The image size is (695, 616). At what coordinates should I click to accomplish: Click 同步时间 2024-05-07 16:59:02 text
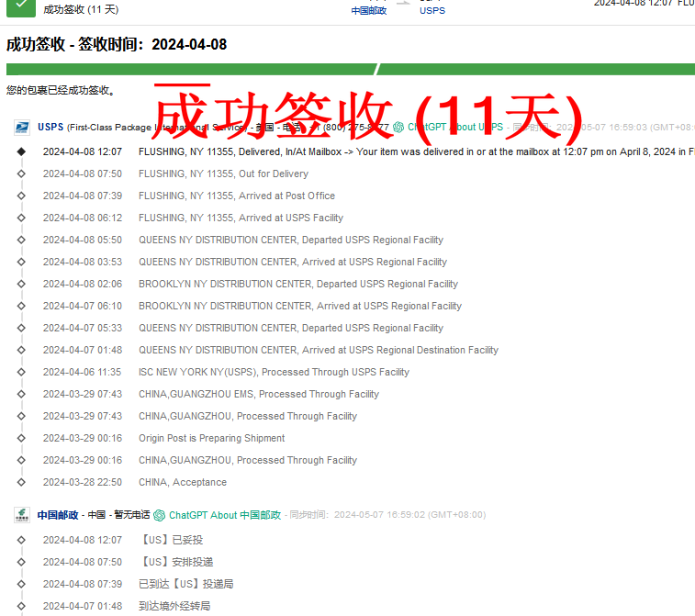pyautogui.click(x=387, y=515)
